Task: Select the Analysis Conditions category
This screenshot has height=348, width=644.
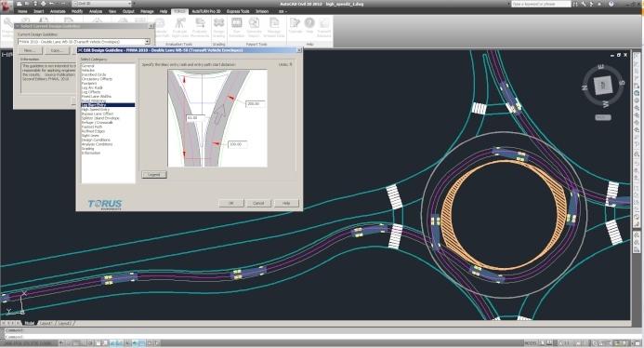Action: (97, 144)
